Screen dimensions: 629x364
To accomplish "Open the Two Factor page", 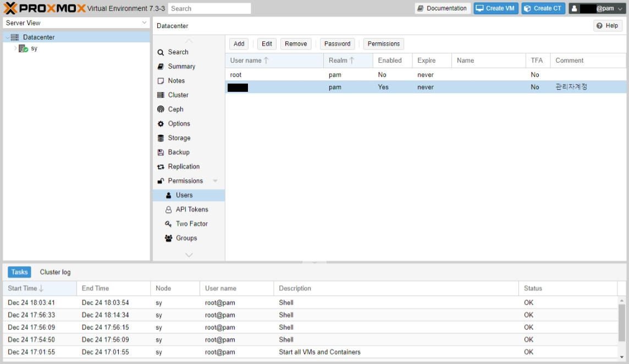I will (x=189, y=224).
